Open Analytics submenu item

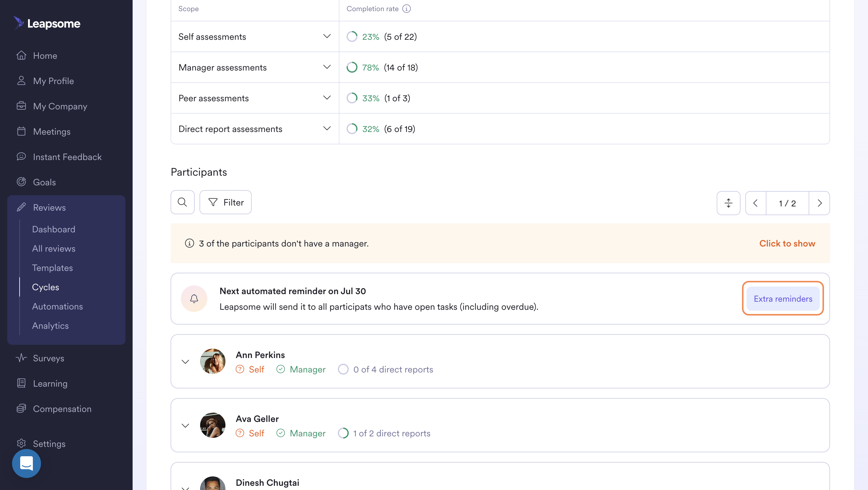pos(50,325)
